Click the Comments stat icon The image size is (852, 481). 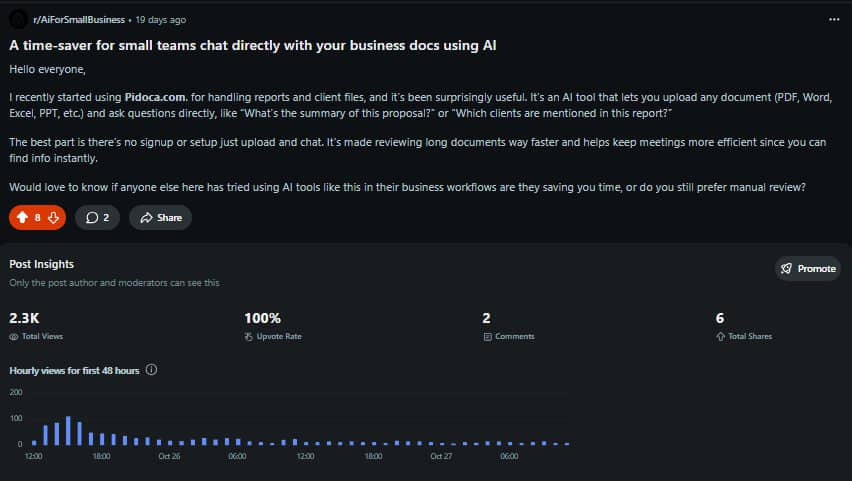tap(487, 337)
